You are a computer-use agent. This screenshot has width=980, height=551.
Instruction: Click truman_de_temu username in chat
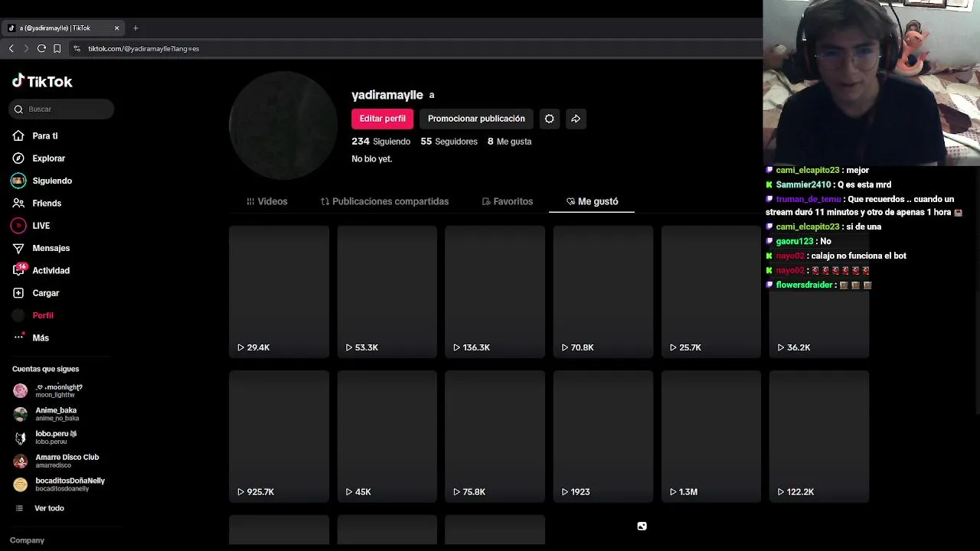click(x=808, y=199)
